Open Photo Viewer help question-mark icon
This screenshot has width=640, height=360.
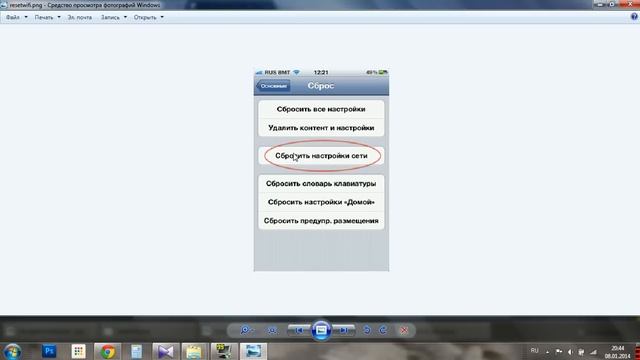coord(634,17)
